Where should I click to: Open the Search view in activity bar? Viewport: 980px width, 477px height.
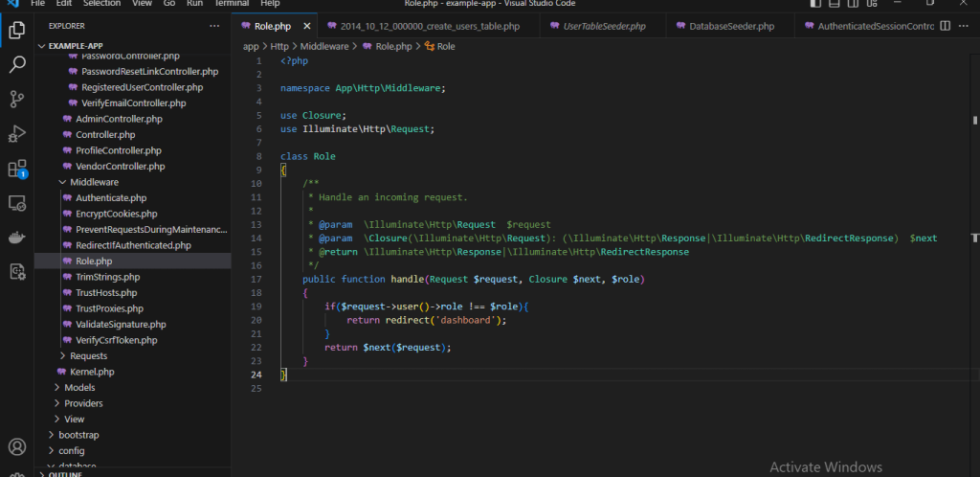(17, 65)
